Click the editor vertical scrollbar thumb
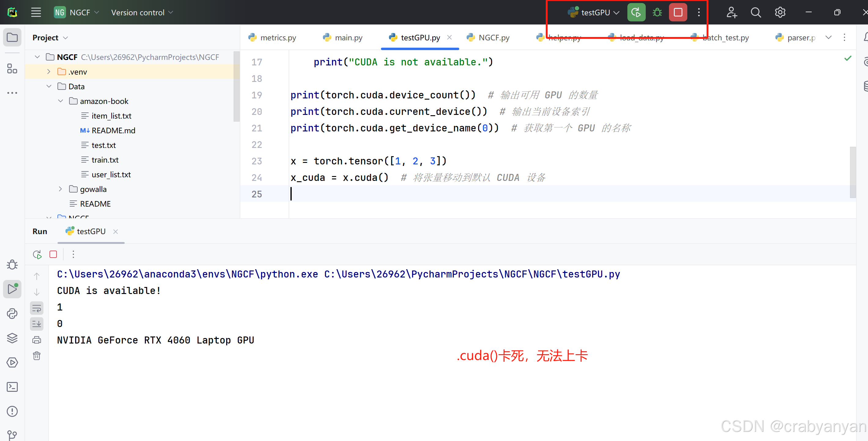The width and height of the screenshot is (868, 441). 852,172
